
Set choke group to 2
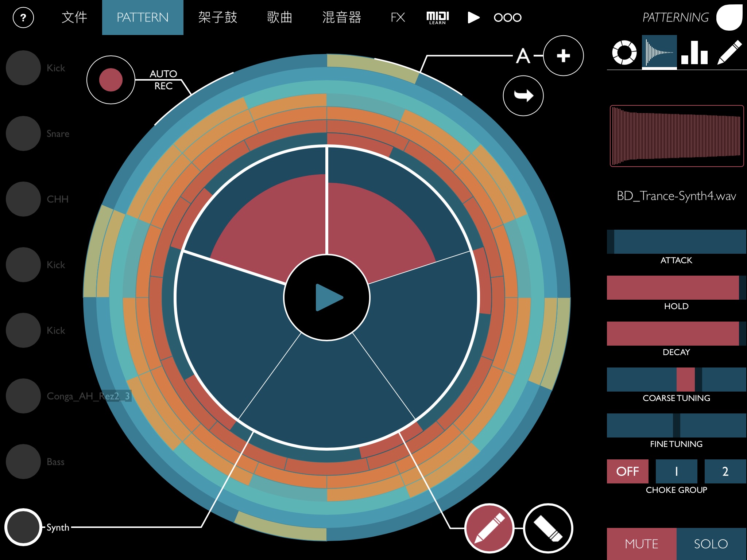[725, 471]
